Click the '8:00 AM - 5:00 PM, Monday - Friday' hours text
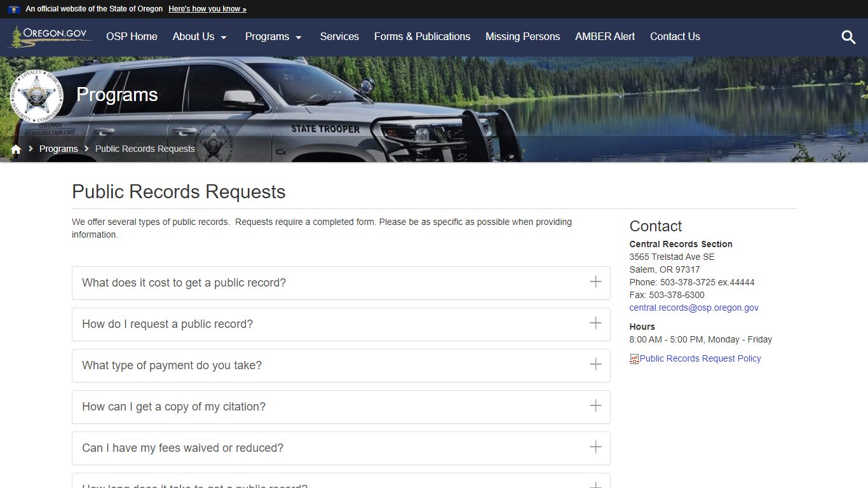This screenshot has height=488, width=868. tap(700, 339)
